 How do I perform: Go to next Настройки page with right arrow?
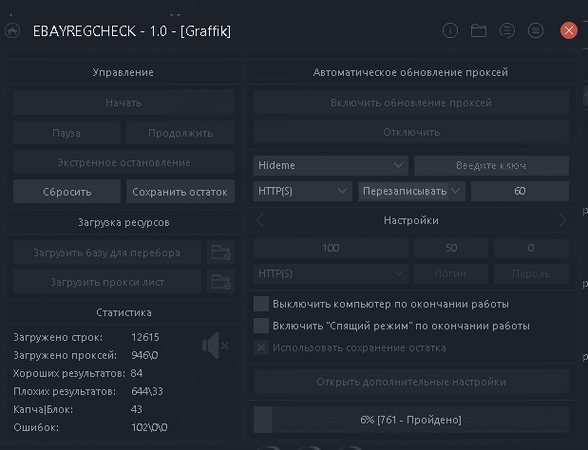[x=562, y=220]
